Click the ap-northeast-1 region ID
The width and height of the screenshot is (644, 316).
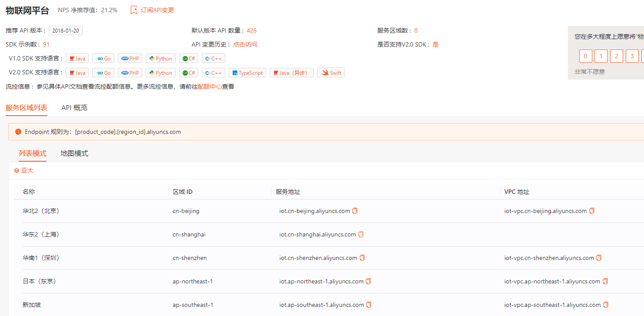click(193, 281)
